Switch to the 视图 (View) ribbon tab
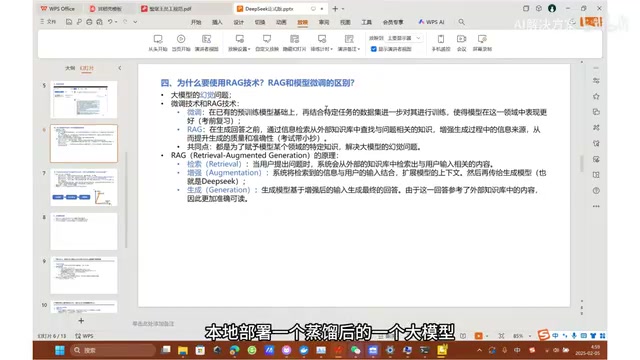The width and height of the screenshot is (640, 360). (345, 22)
